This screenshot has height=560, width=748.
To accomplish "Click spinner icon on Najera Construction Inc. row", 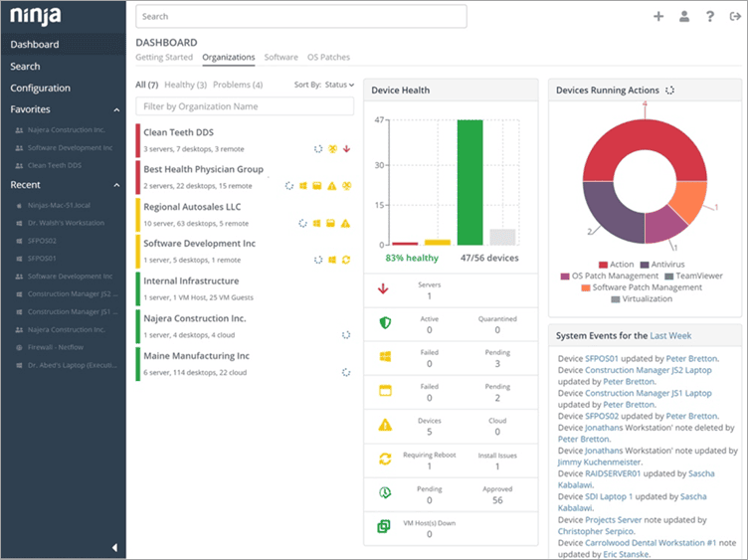I will [x=346, y=335].
